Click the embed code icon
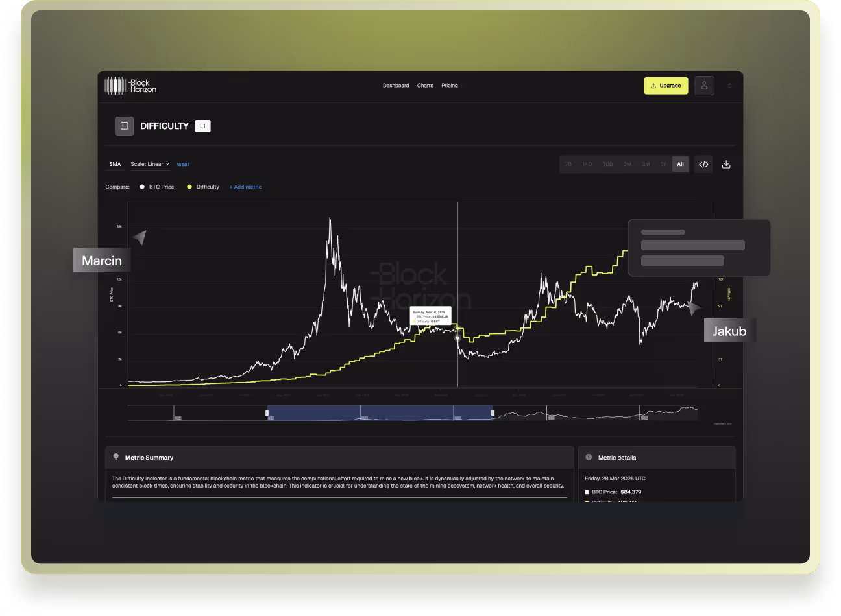Image resolution: width=841 pixels, height=616 pixels. pos(703,164)
